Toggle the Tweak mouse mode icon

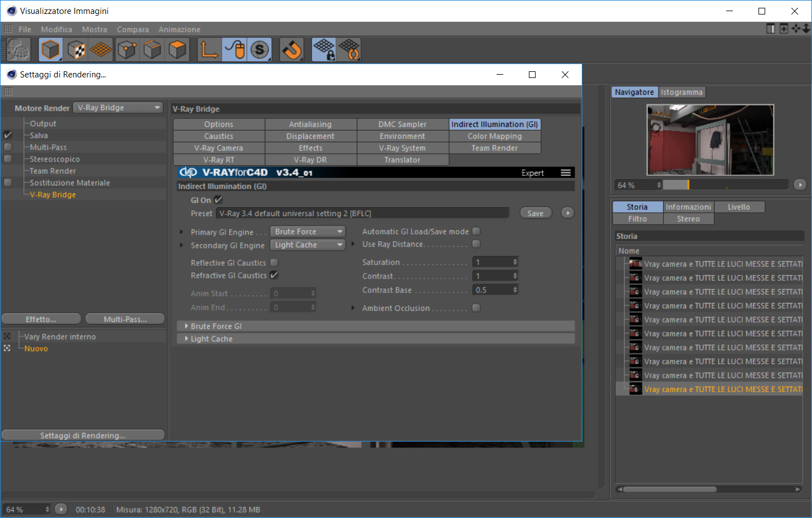(x=235, y=50)
